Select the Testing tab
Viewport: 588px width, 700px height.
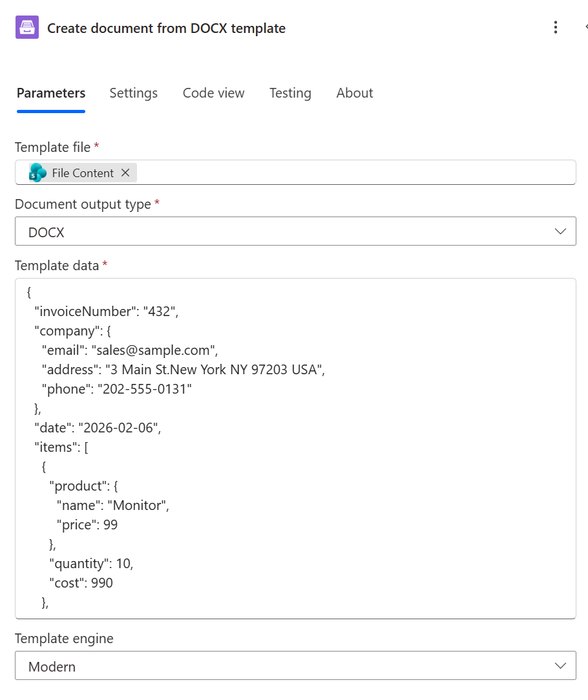tap(290, 93)
